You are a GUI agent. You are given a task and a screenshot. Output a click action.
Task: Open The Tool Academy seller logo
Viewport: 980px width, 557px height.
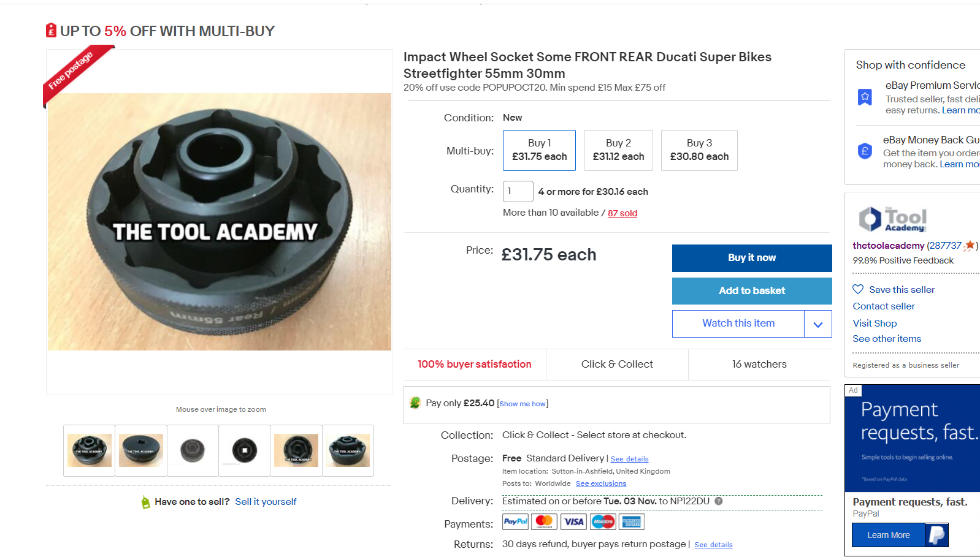(893, 219)
